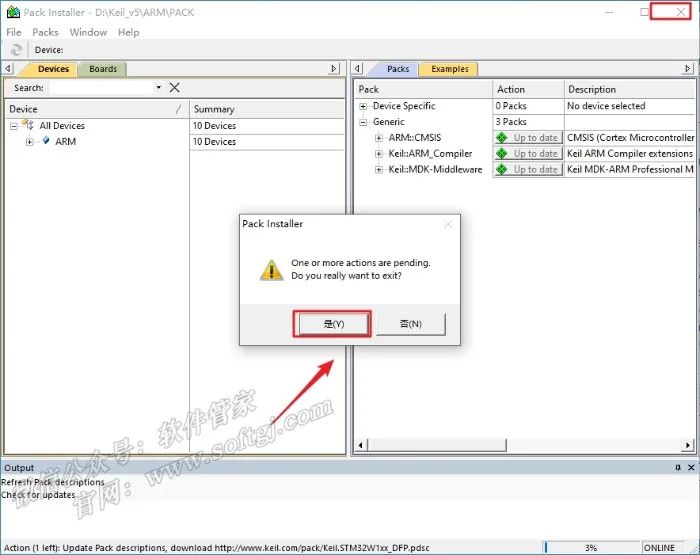Open the Packs menu
The height and width of the screenshot is (555, 700).
(45, 32)
